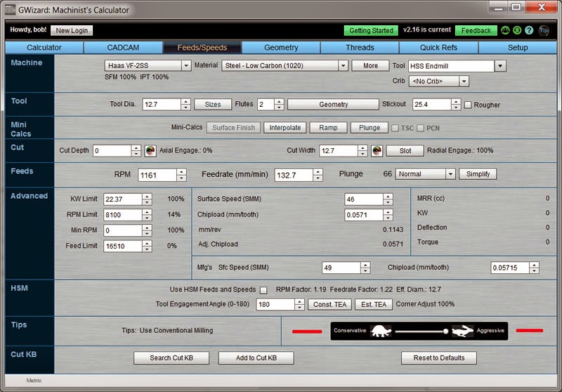Open the Setup tab

click(518, 48)
